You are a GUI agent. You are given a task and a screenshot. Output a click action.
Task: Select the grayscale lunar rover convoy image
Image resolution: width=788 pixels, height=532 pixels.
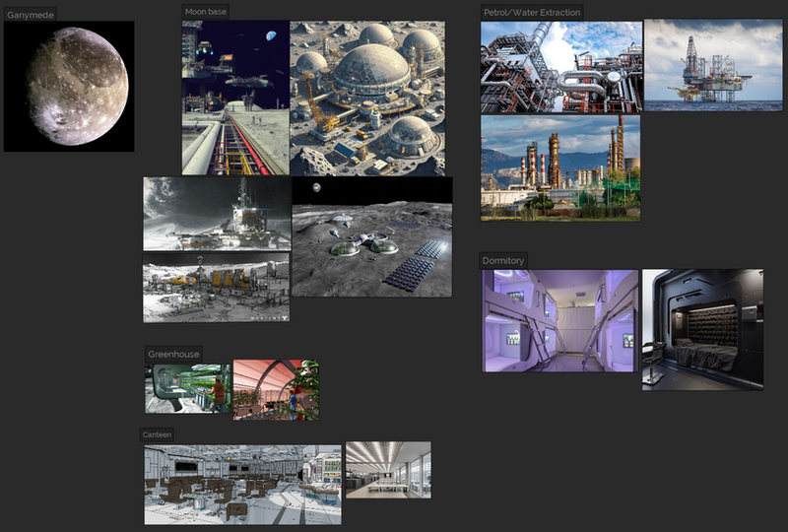pos(216,288)
